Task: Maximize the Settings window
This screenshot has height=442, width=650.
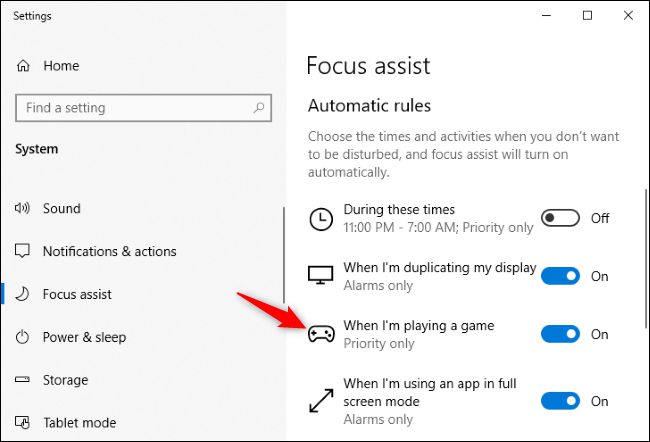Action: 587,16
